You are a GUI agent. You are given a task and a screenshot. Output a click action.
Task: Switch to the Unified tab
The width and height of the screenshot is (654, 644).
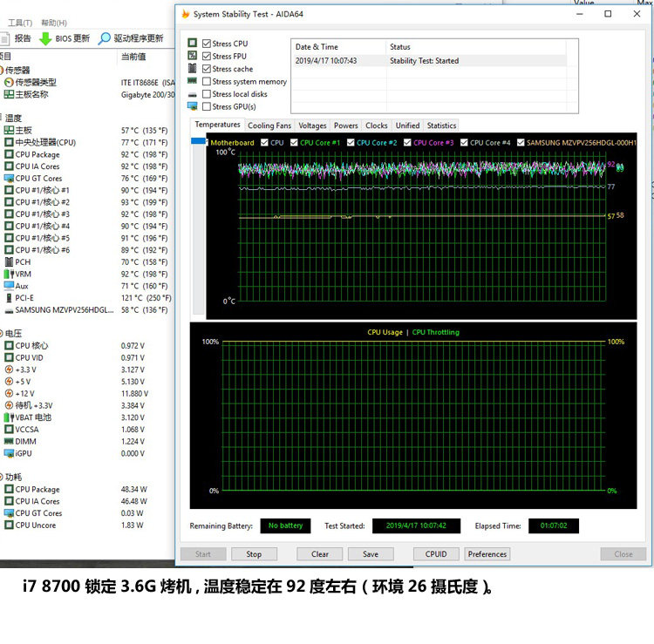click(x=407, y=125)
